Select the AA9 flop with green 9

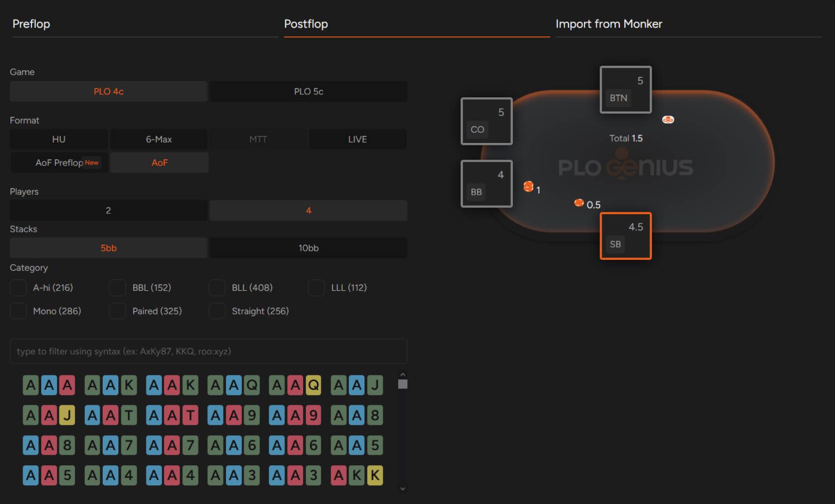[234, 415]
